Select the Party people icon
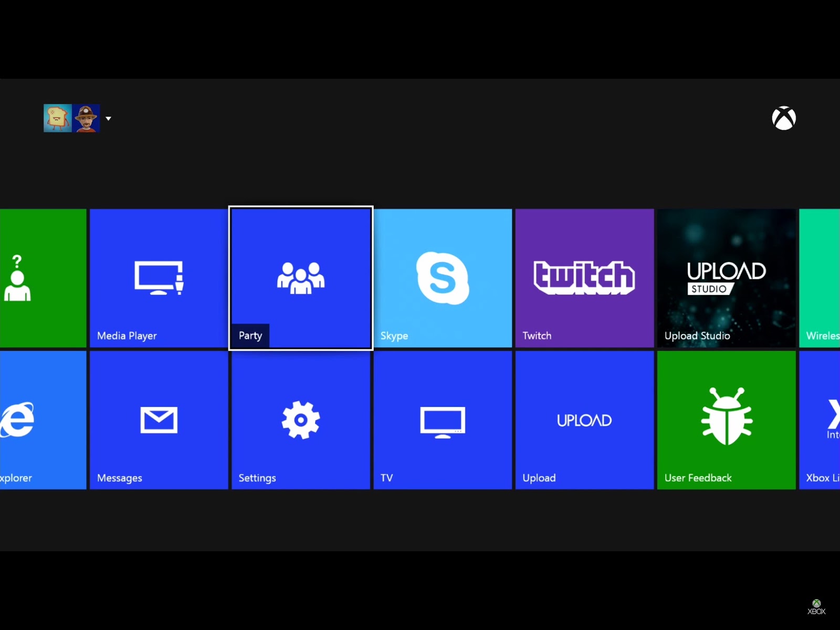Viewport: 840px width, 630px height. pyautogui.click(x=301, y=278)
